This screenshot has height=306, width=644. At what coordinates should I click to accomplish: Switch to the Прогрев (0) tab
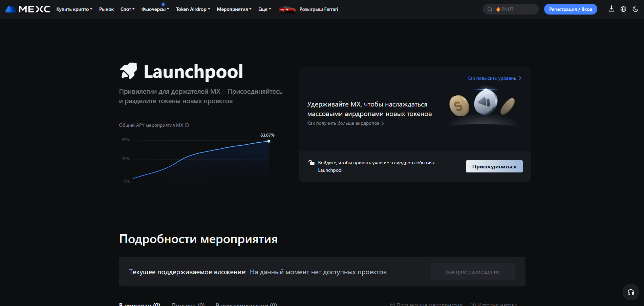coord(188,304)
